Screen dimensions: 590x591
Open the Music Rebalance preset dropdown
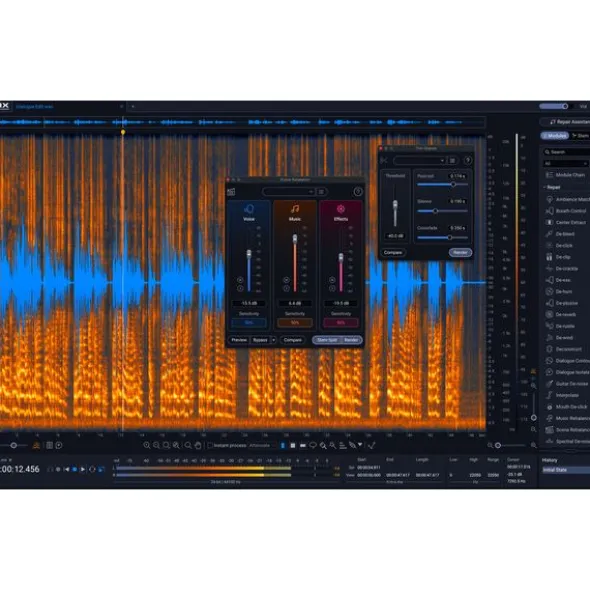point(288,192)
